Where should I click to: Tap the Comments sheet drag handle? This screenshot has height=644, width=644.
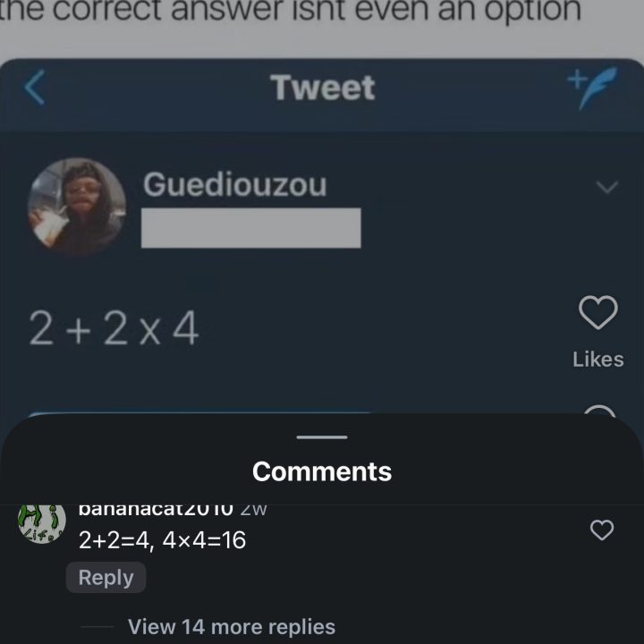tap(322, 437)
